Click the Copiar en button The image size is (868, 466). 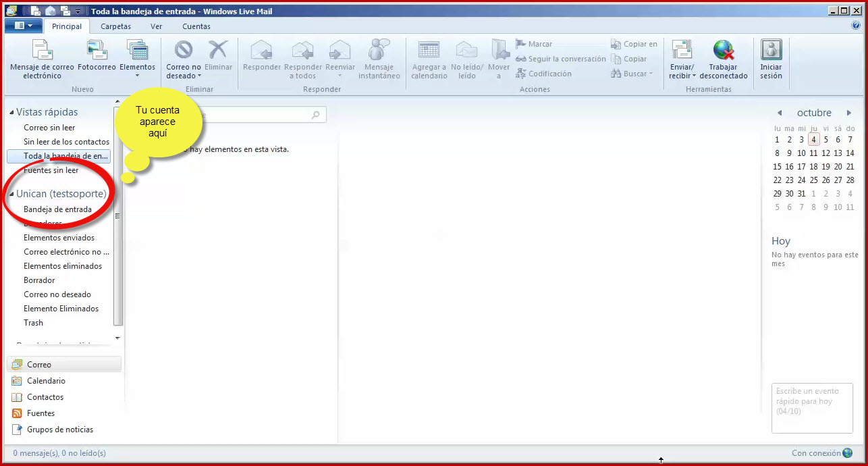(x=634, y=44)
